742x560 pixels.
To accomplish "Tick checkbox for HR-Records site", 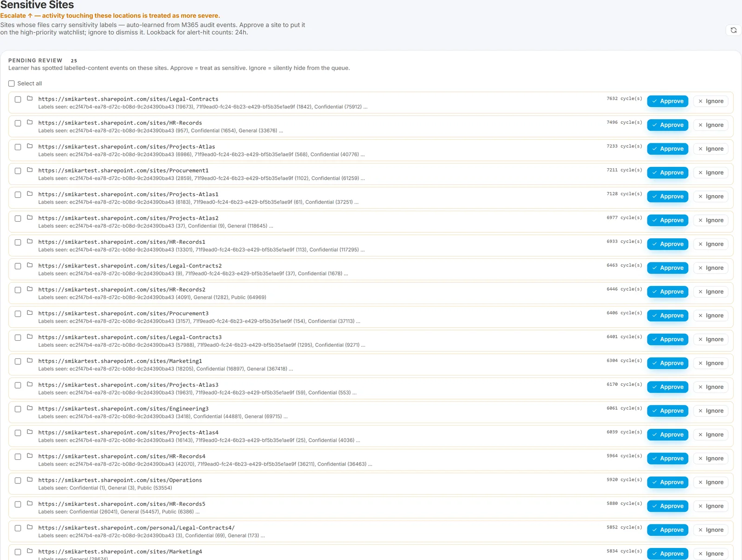I will click(x=18, y=123).
